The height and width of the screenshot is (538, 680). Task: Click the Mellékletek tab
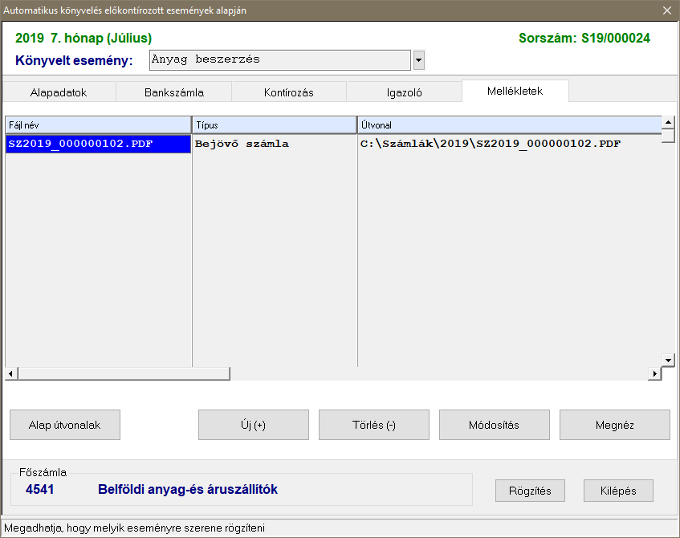pos(514,91)
